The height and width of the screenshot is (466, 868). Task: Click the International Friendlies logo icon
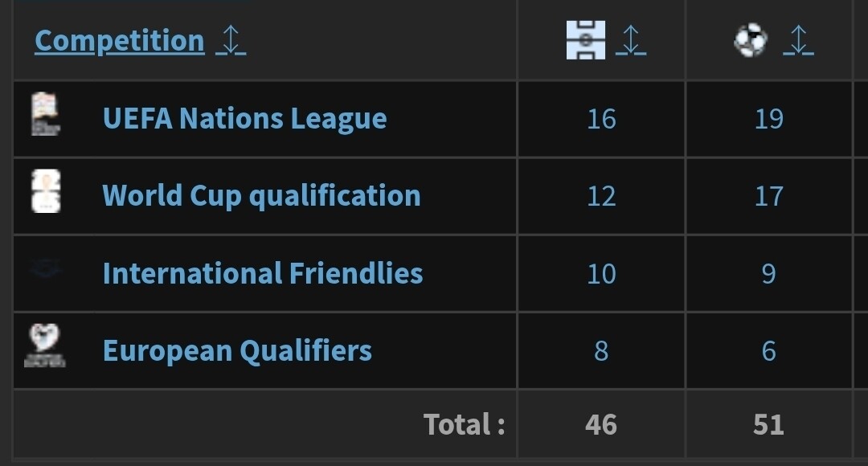pos(45,269)
